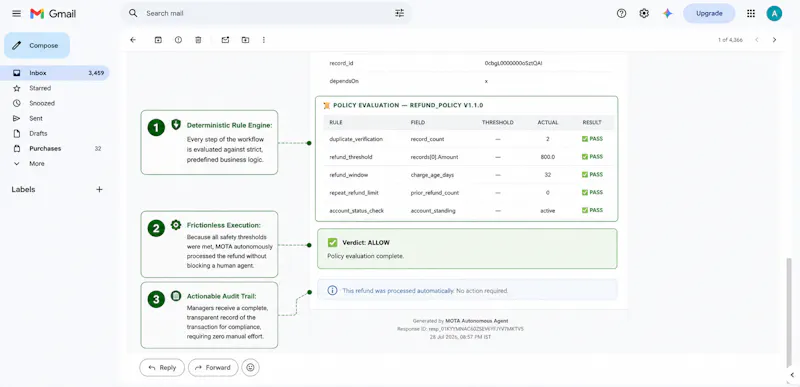
Task: Click the Search mail field
Action: tap(266, 13)
